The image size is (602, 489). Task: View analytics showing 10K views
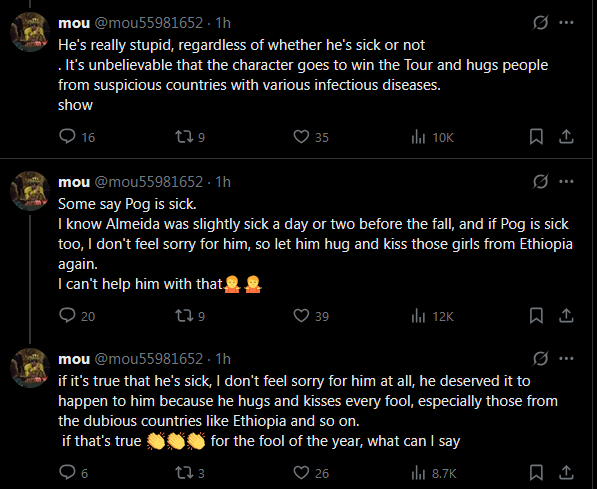(419, 137)
